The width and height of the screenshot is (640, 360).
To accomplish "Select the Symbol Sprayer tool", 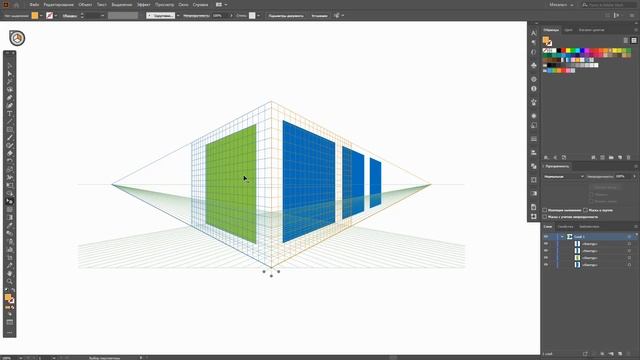I will (9, 242).
